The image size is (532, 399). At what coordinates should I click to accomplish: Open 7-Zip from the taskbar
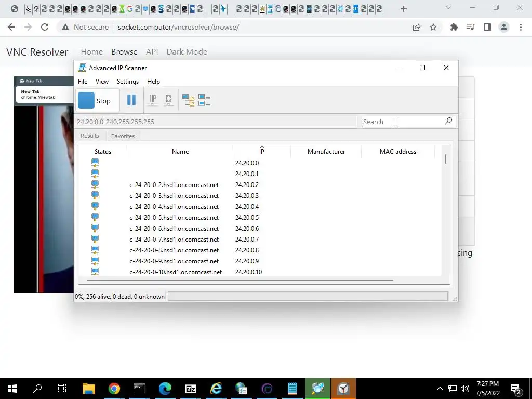(x=190, y=389)
